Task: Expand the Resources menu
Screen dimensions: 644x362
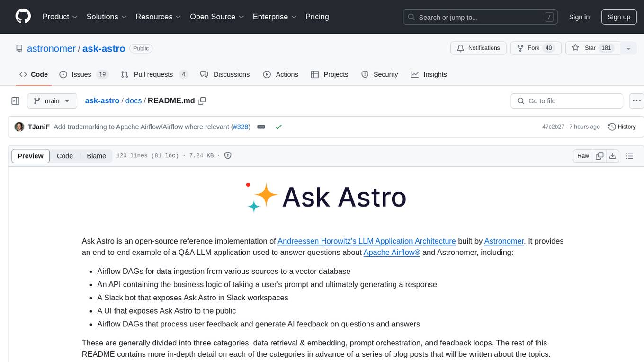Action: coord(158,17)
